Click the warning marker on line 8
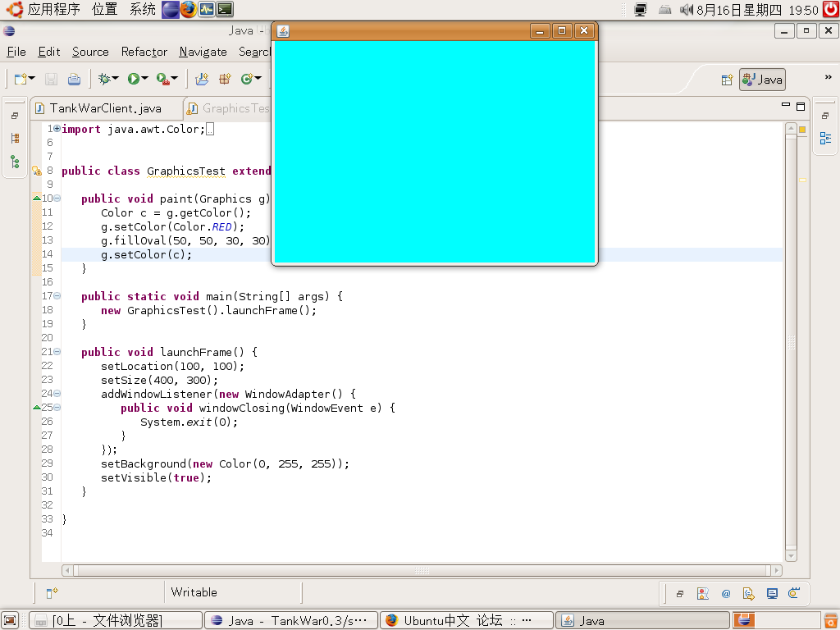The image size is (840, 630). [36, 171]
